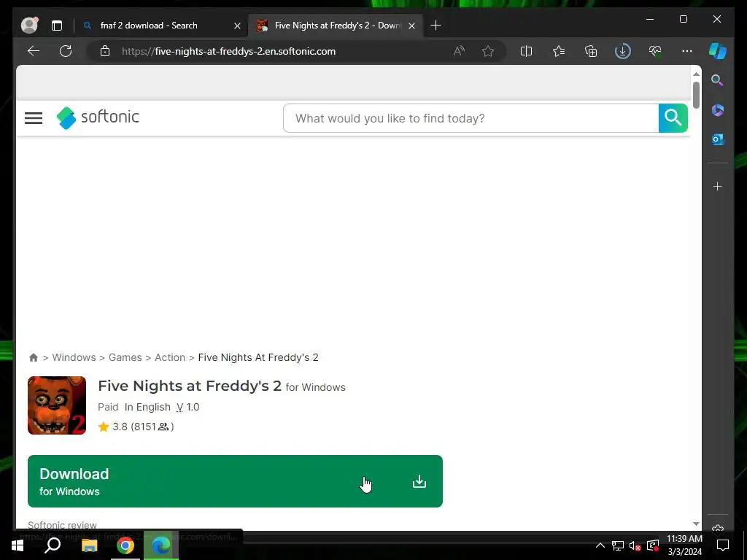
Task: Open File Explorer from taskbar
Action: (89, 545)
